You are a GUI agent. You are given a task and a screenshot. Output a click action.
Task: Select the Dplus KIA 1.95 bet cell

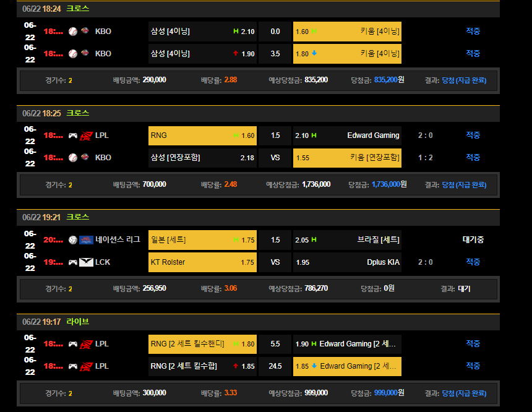(x=347, y=262)
